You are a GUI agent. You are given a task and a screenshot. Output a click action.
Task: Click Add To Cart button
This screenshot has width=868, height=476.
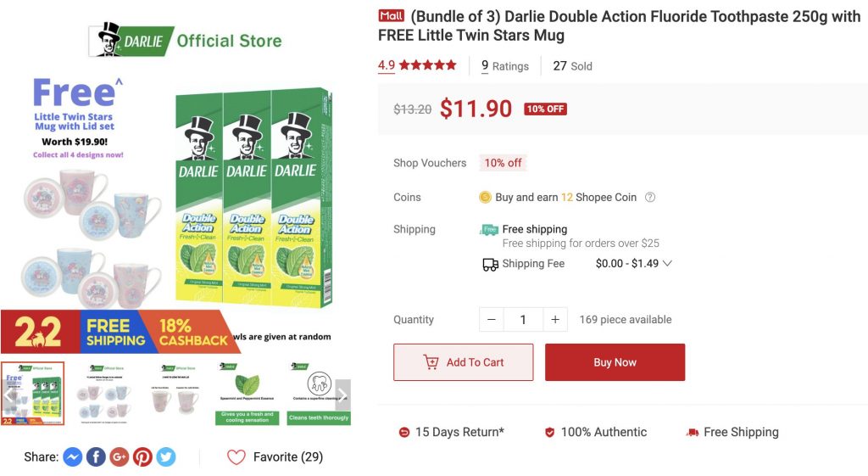[x=463, y=362]
